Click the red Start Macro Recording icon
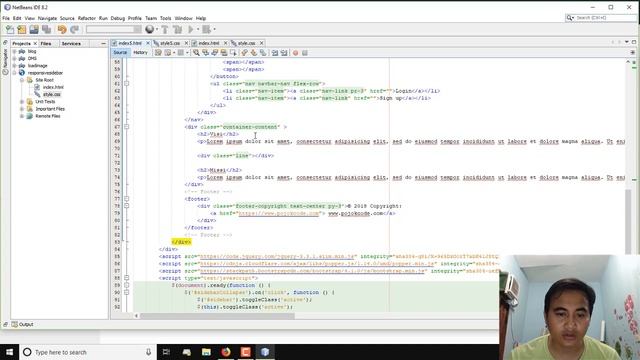The width and height of the screenshot is (640, 360). click(296, 53)
